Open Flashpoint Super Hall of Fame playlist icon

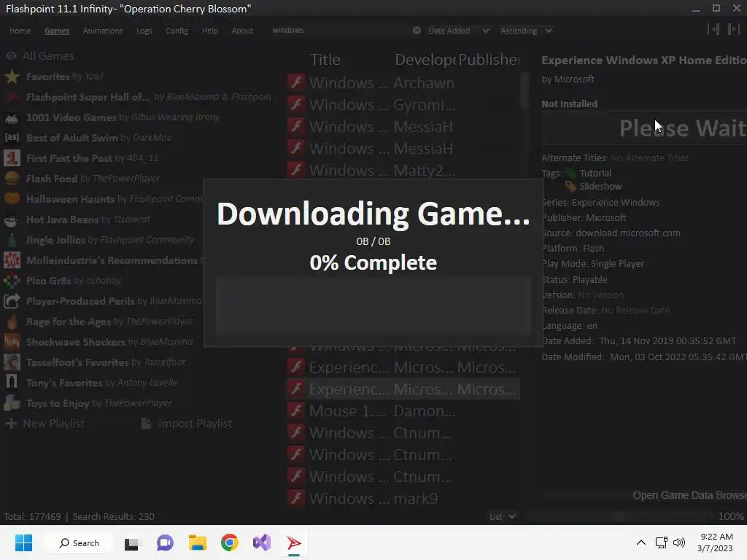[12, 97]
